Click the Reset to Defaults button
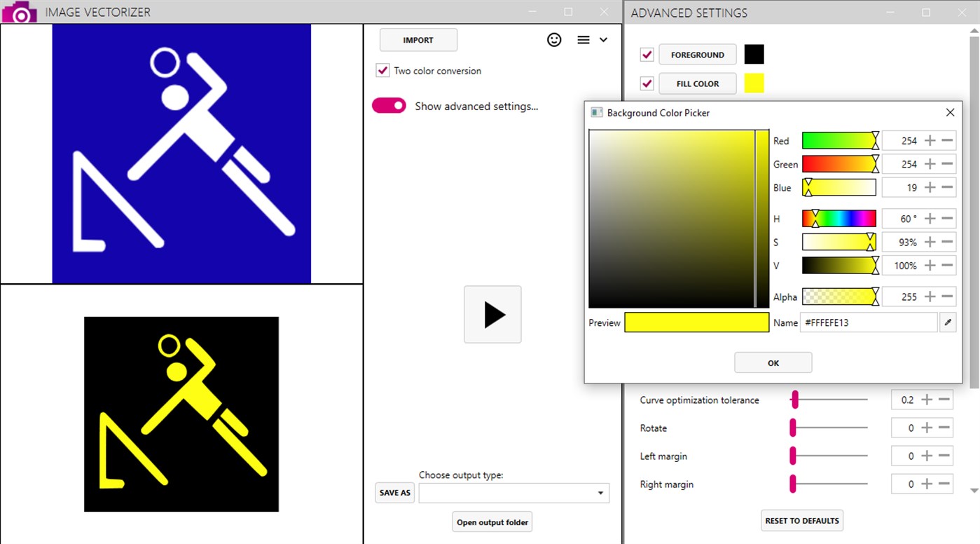This screenshot has width=980, height=544. tap(801, 520)
